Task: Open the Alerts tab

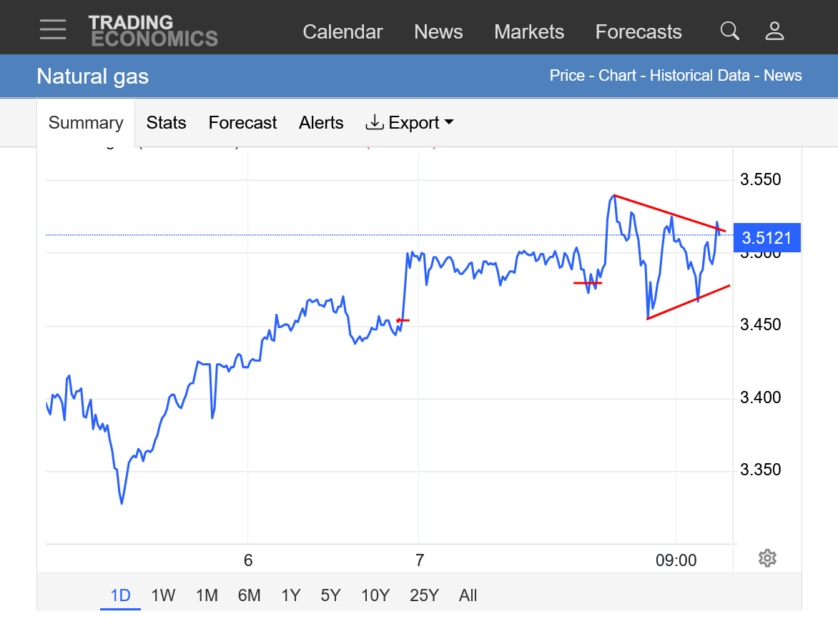Action: (321, 123)
